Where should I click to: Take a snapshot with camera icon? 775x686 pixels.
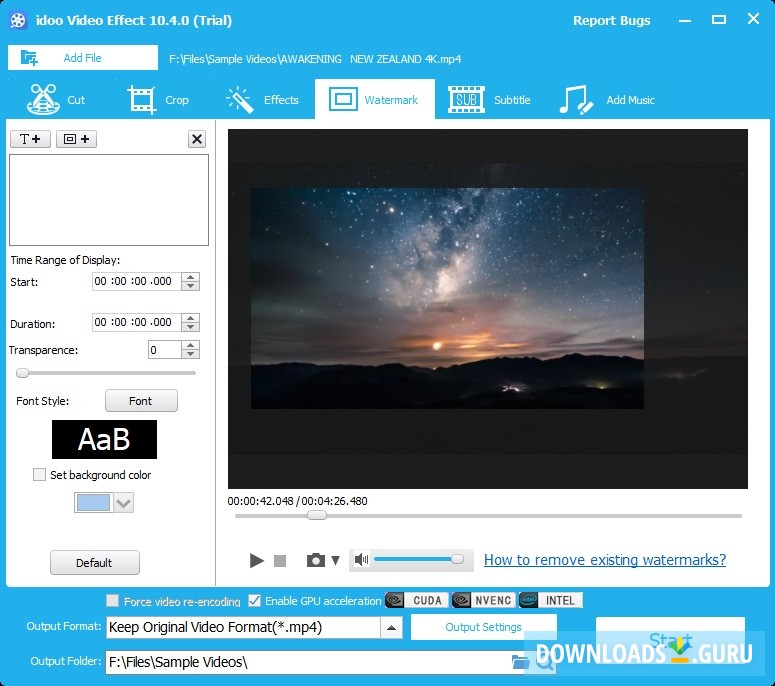(316, 560)
